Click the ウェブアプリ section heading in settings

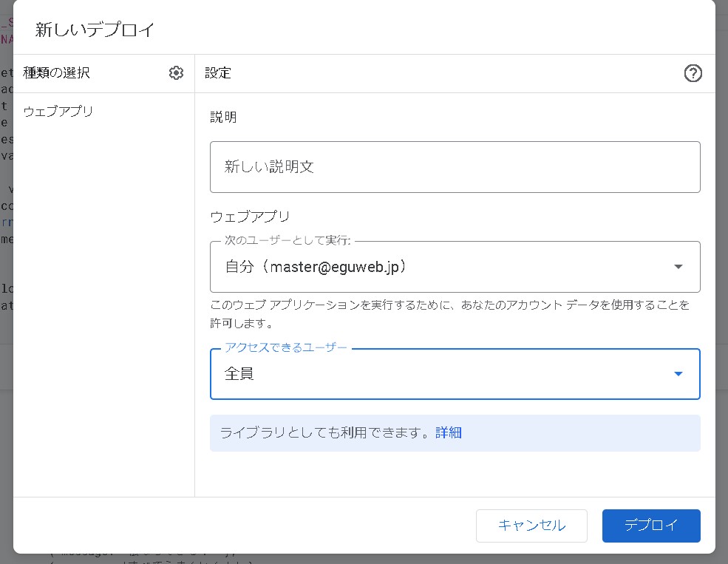(x=250, y=217)
